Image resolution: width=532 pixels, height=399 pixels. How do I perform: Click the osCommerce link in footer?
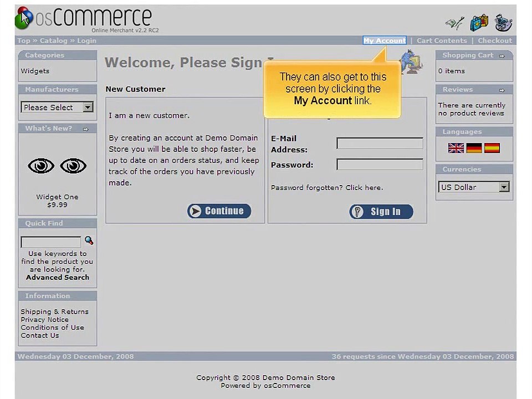(x=287, y=386)
